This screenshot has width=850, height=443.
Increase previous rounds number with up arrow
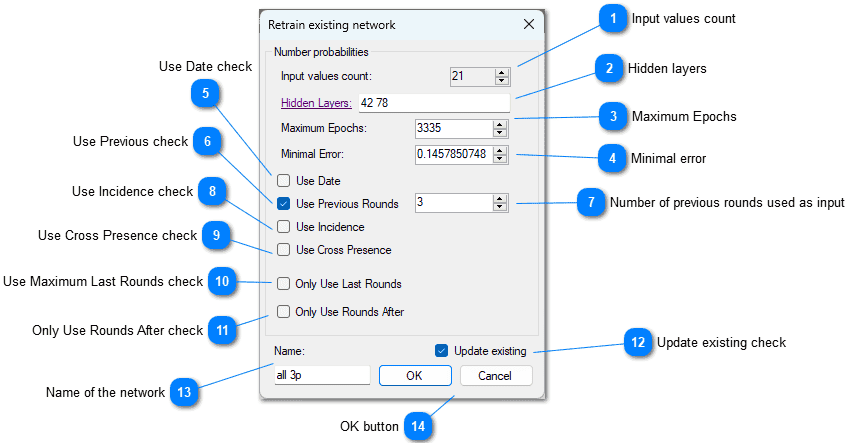pos(500,198)
